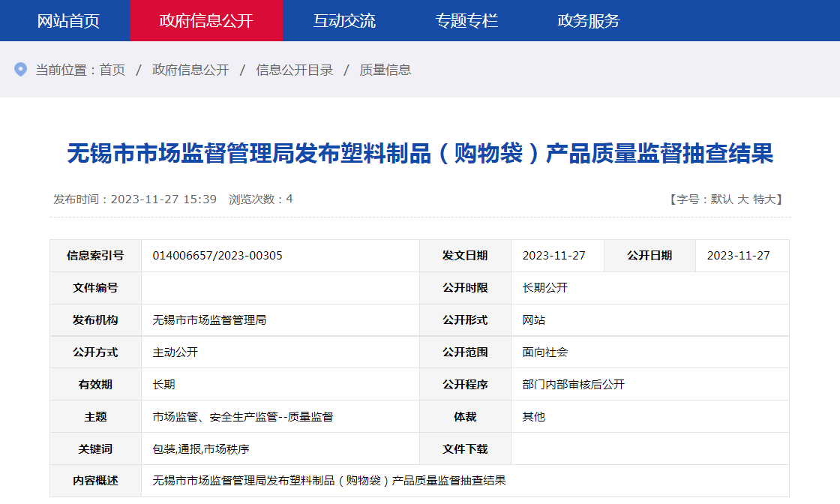
Task: Click the location pin icon in breadcrumb
Action: (21, 70)
